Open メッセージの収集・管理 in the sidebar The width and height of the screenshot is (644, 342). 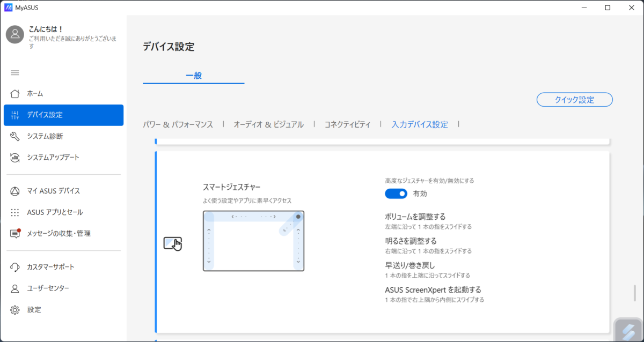[x=63, y=234]
